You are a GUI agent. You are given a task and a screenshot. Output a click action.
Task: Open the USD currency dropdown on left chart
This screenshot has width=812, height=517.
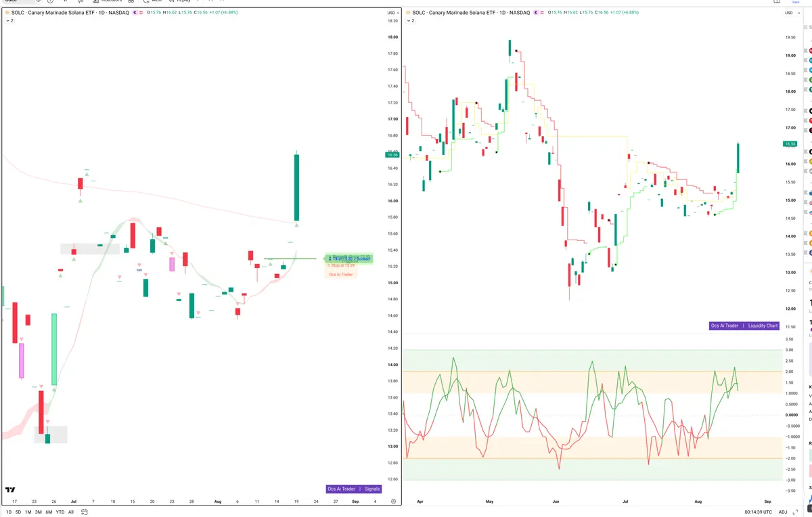pos(392,13)
